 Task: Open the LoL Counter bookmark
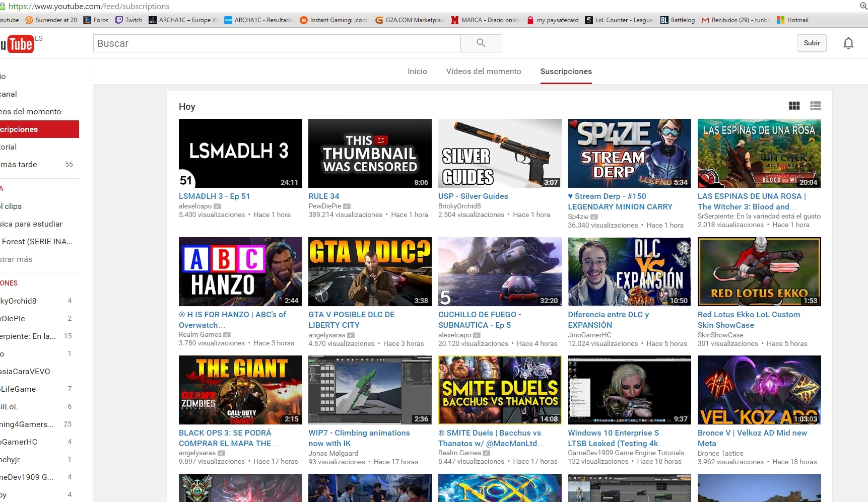[x=619, y=20]
